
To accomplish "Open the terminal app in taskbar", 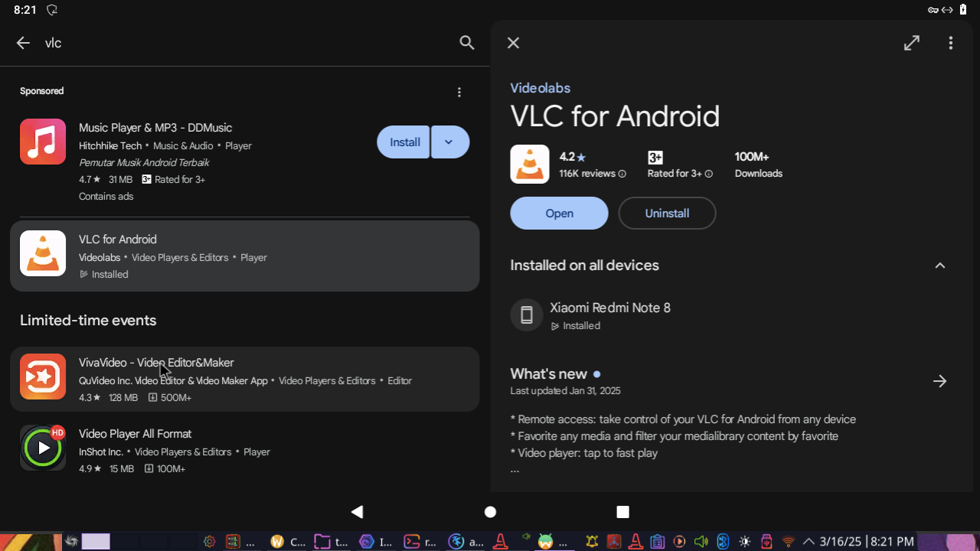I will coord(420,542).
